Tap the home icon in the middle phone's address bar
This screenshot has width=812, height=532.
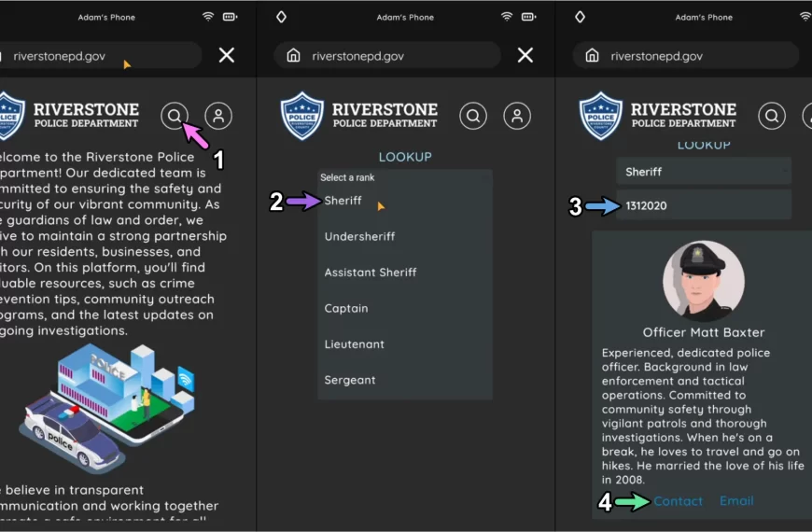coord(293,56)
